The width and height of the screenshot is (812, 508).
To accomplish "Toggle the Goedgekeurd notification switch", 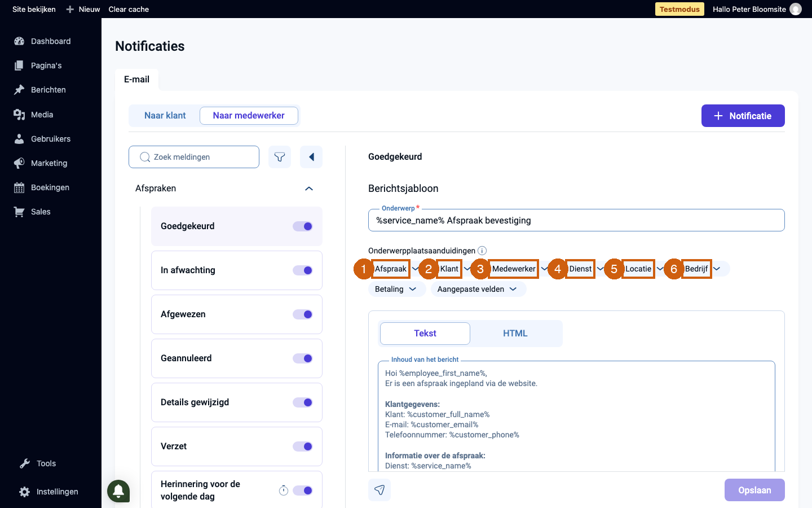I will 303,226.
